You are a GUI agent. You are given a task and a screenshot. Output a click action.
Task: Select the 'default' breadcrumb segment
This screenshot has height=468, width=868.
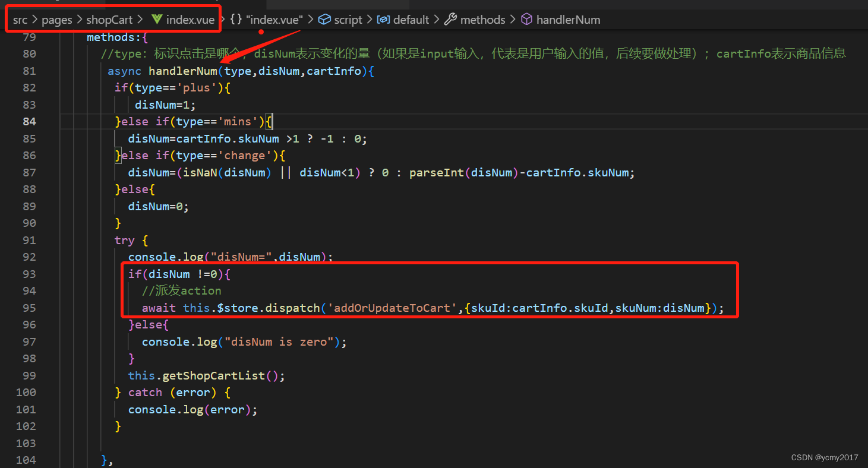411,20
